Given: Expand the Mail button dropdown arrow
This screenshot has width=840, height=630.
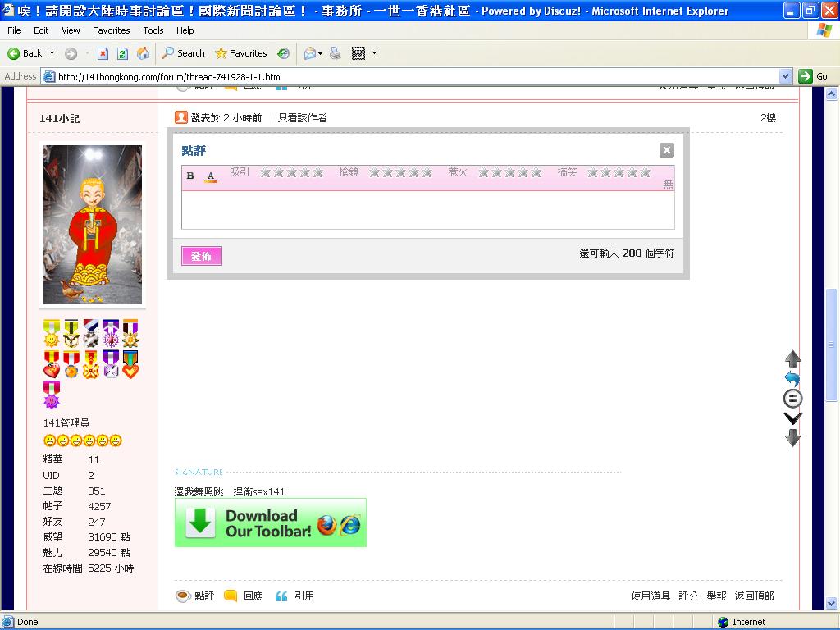Looking at the screenshot, I should [321, 53].
